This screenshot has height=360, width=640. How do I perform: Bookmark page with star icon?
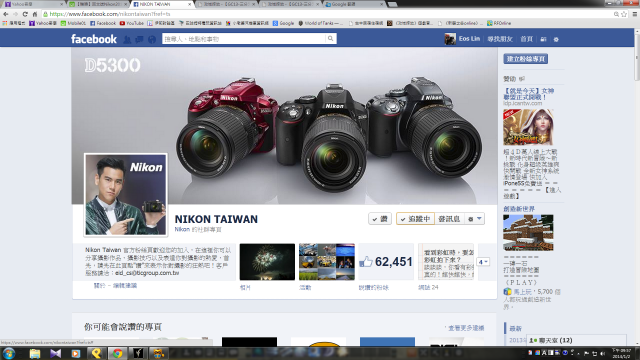coord(624,14)
